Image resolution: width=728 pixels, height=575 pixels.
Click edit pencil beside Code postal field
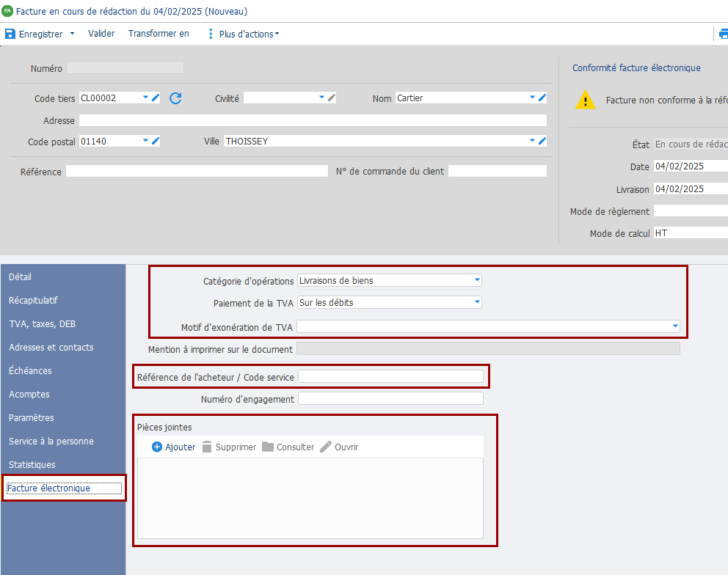(156, 141)
